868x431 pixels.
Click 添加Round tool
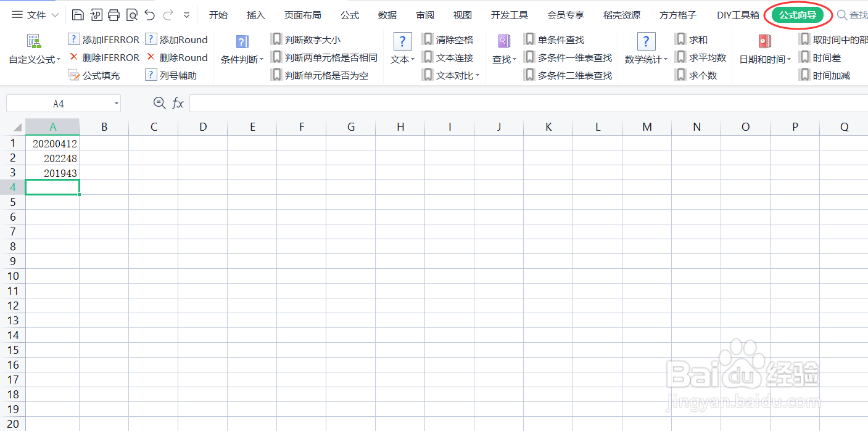pyautogui.click(x=176, y=39)
